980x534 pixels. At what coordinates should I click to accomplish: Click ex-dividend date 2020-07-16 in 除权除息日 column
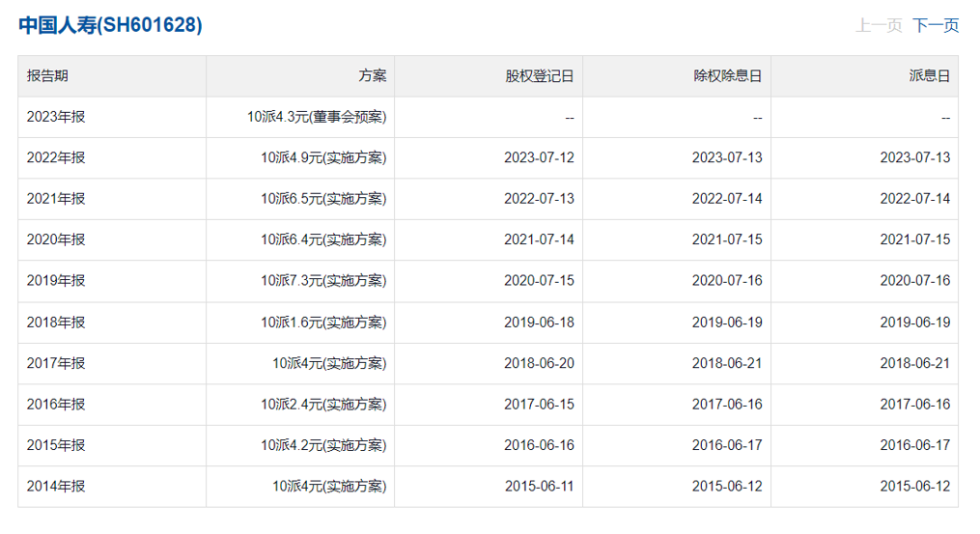click(x=727, y=281)
